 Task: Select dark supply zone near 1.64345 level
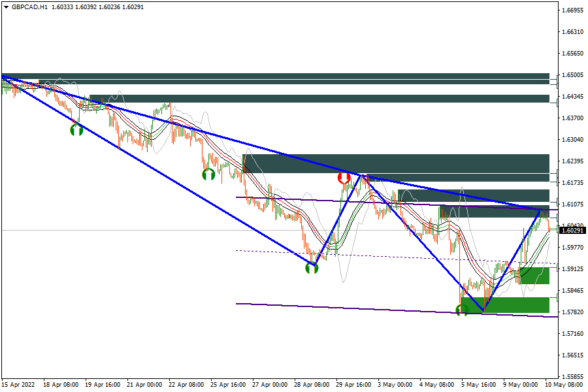320,99
